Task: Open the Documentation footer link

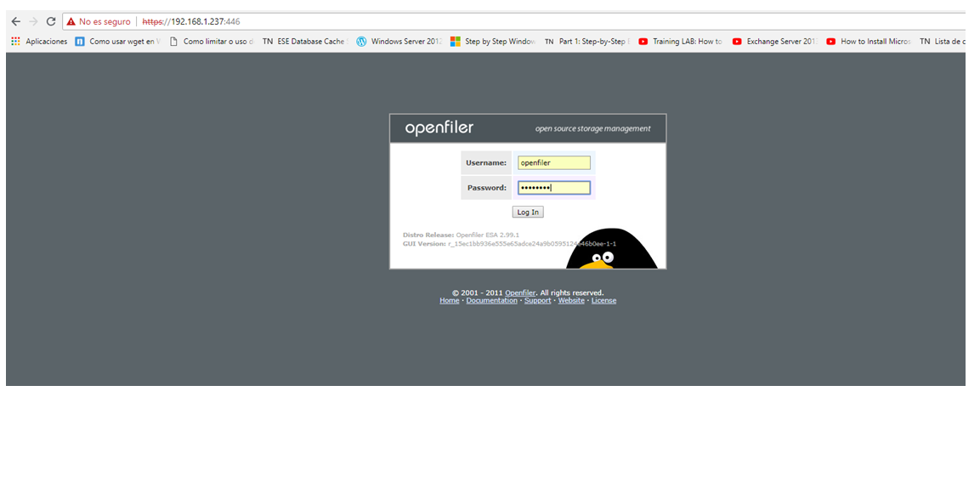Action: pyautogui.click(x=492, y=301)
